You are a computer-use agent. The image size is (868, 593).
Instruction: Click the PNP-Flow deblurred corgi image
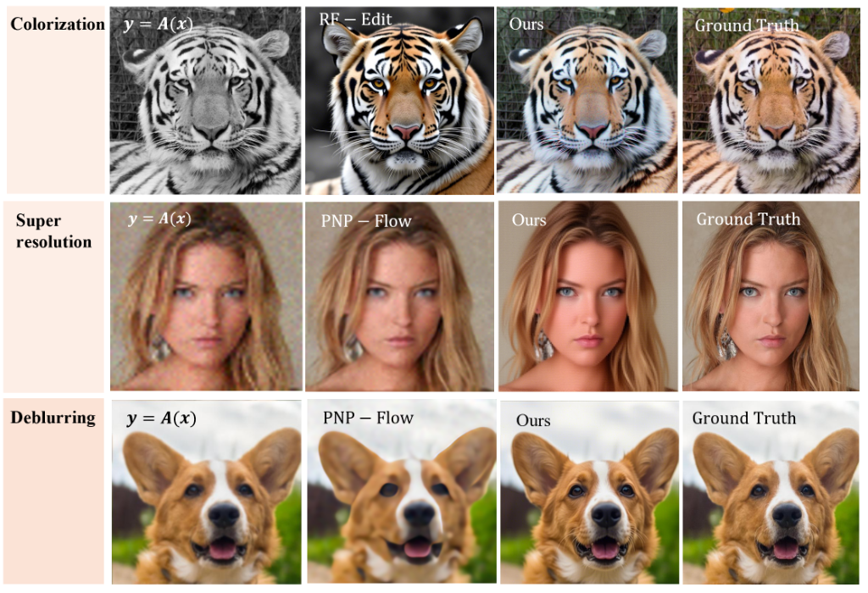click(402, 492)
